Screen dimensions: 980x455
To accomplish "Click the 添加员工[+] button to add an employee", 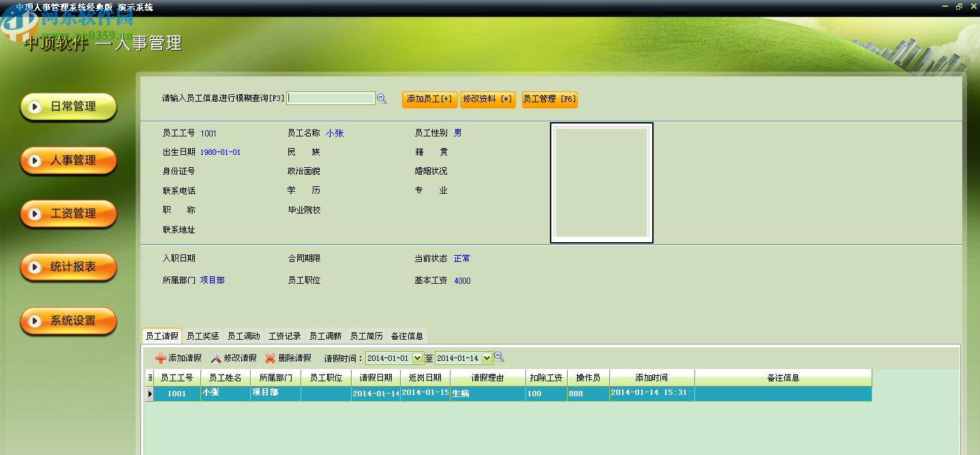I will coord(429,99).
